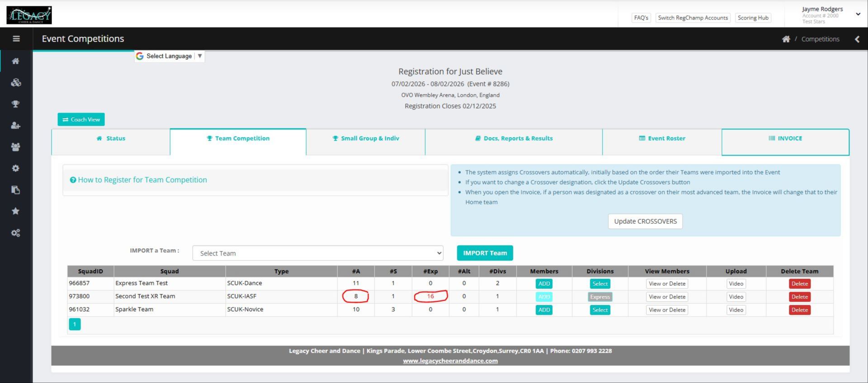Viewport: 868px width, 383px height.
Task: Delete the Sparkle Team row
Action: coord(800,310)
